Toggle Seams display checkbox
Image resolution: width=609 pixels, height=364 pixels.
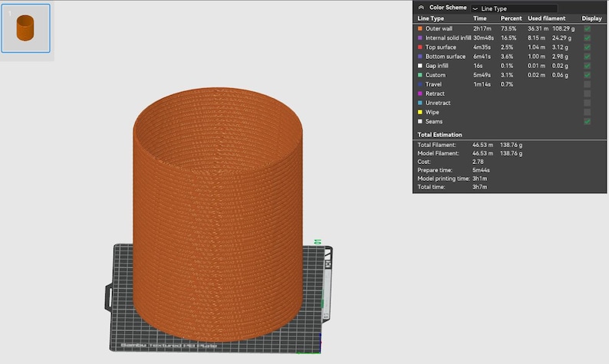pos(588,122)
